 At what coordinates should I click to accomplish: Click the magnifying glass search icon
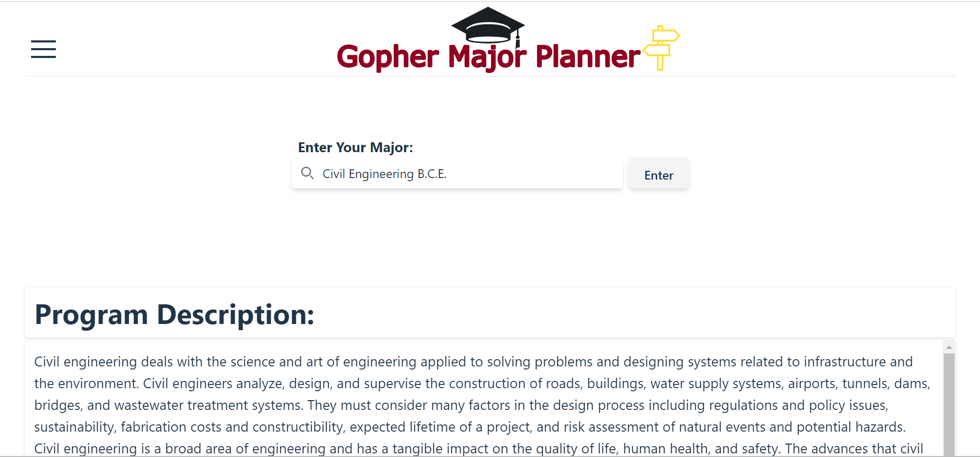307,173
